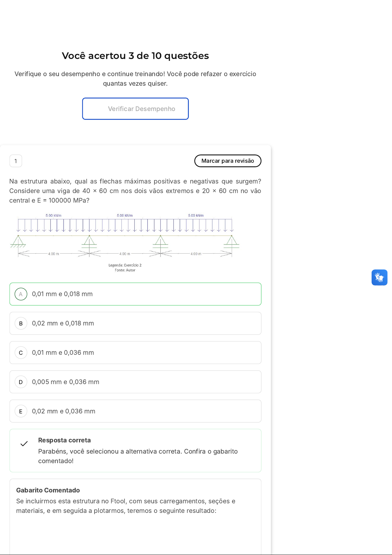Viewport: 392px width, 555px height.
Task: Open the sign language accessibility widget
Action: 379,277
